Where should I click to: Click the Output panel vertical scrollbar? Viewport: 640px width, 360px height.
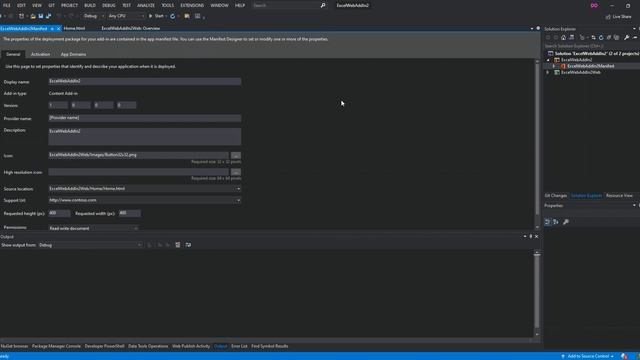click(x=537, y=293)
